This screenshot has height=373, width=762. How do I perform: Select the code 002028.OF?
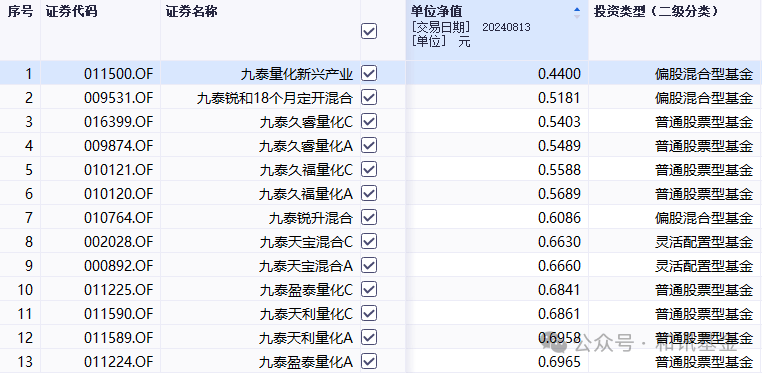tap(119, 242)
